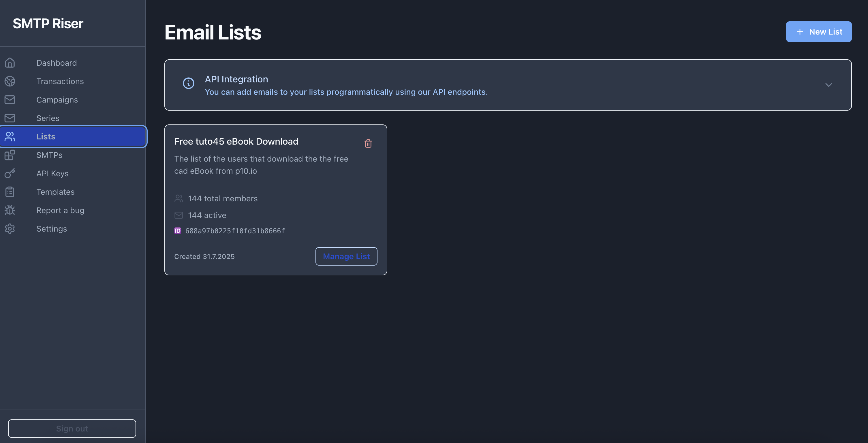The width and height of the screenshot is (868, 443).
Task: Click the Series mail icon
Action: click(x=10, y=118)
